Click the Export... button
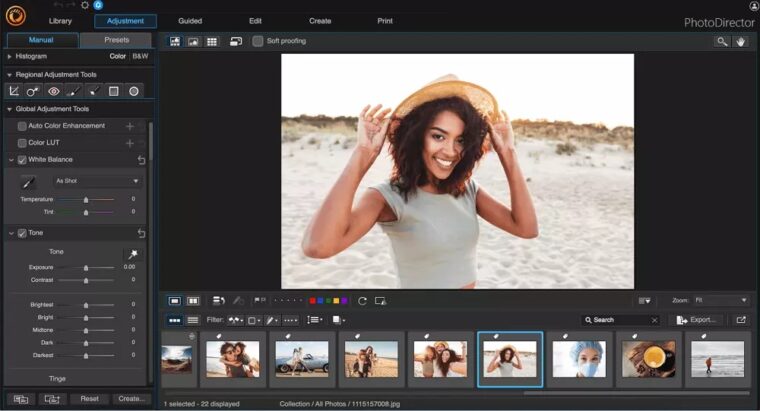The width and height of the screenshot is (760, 411). click(698, 320)
